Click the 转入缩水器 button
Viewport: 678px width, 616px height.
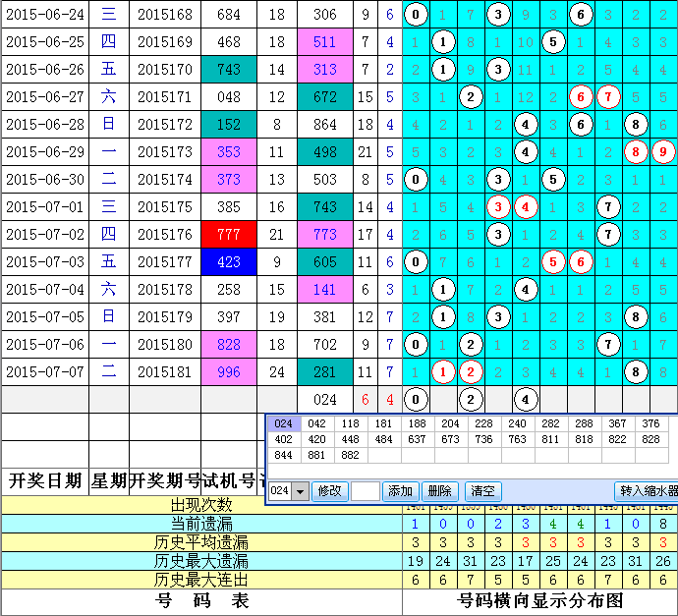click(647, 491)
